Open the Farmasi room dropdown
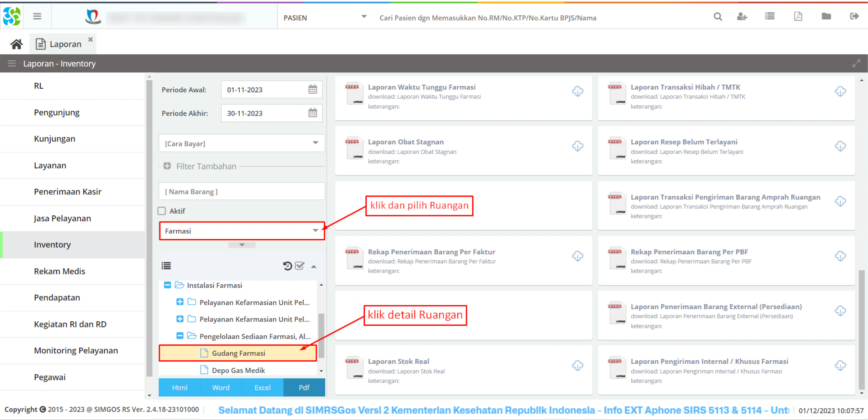 315,231
